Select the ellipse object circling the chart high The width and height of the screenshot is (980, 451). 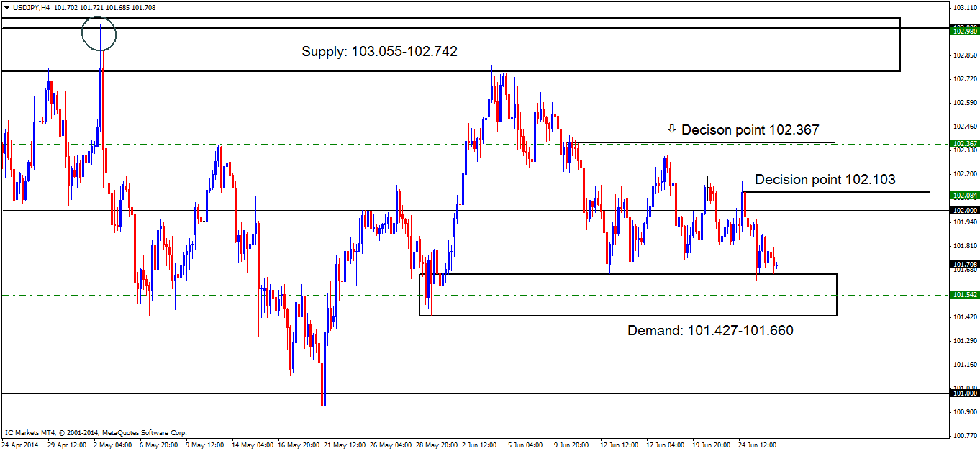[99, 33]
